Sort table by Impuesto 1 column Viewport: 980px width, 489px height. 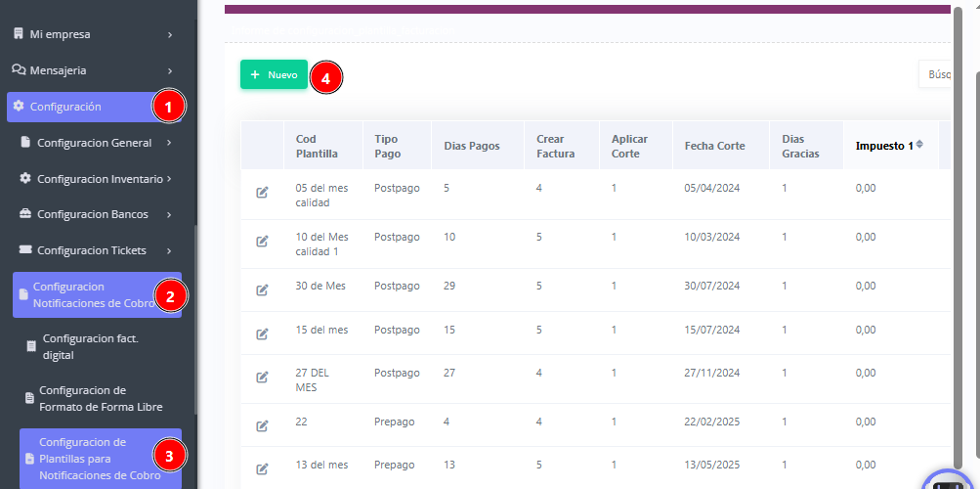889,146
